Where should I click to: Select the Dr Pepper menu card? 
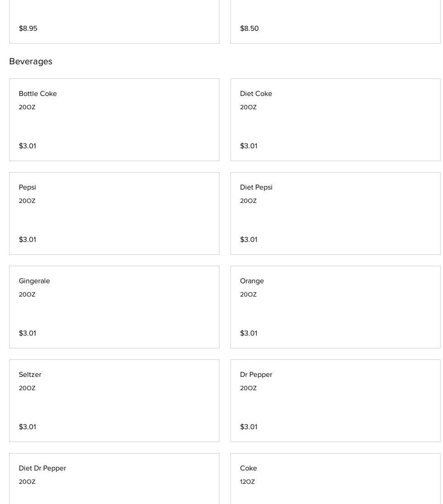click(335, 400)
